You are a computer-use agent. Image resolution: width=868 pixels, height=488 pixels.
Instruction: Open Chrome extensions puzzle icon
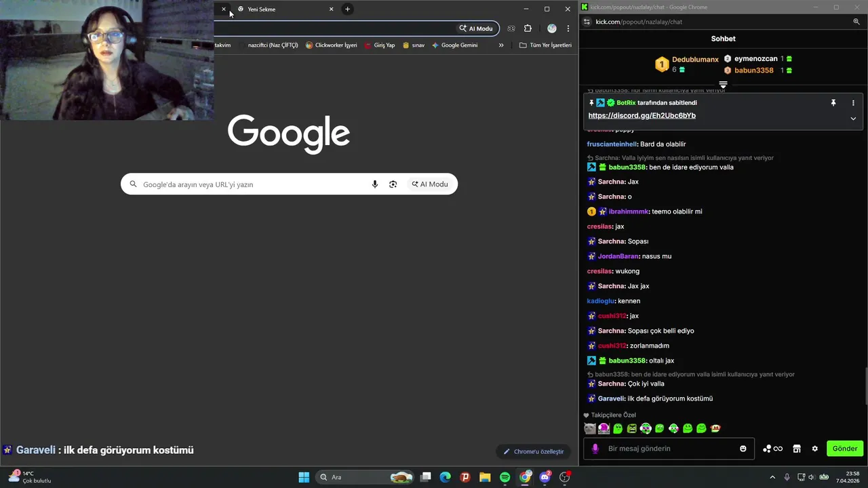[528, 28]
